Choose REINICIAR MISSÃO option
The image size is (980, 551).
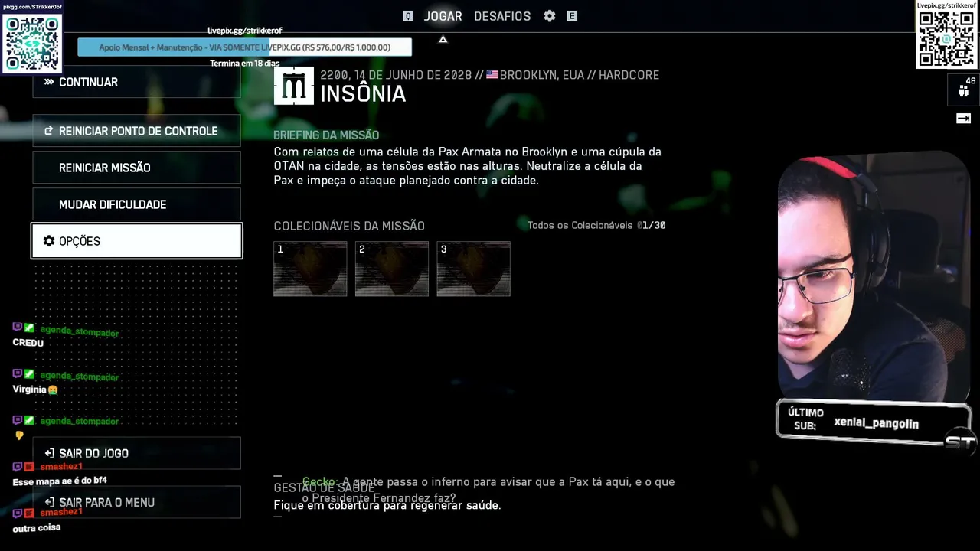pos(136,168)
